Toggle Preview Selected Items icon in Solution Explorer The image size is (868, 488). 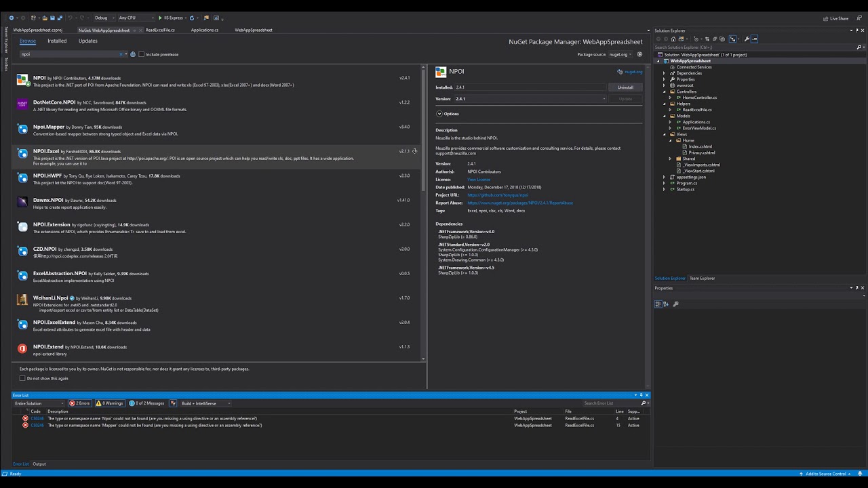754,39
